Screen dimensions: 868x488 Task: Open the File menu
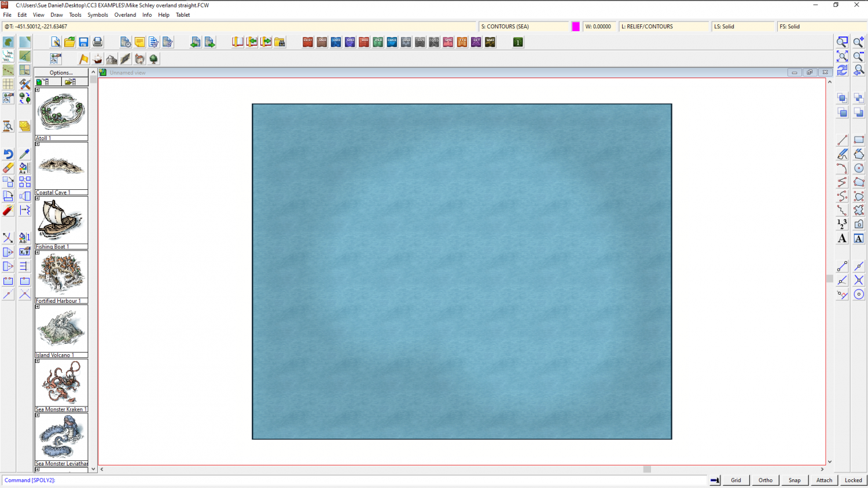(x=7, y=15)
